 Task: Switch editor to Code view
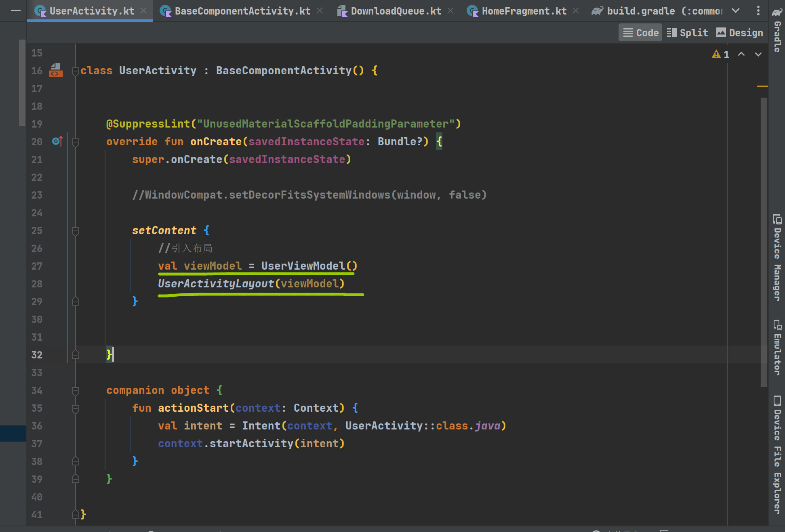640,33
